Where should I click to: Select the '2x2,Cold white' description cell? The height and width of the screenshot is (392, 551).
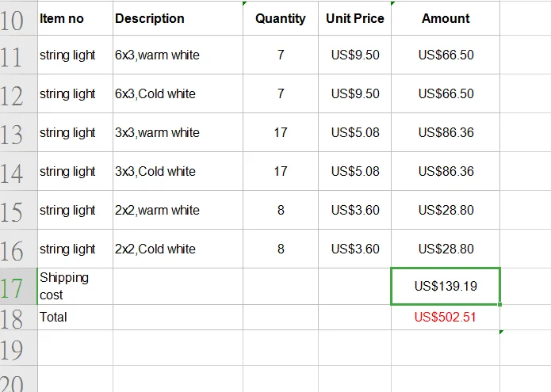pos(178,249)
